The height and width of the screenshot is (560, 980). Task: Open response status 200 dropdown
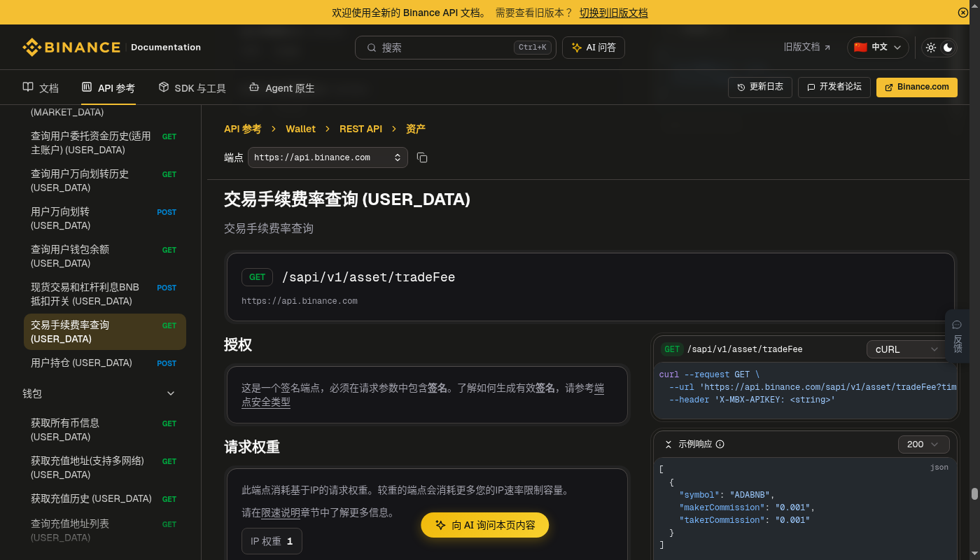923,444
